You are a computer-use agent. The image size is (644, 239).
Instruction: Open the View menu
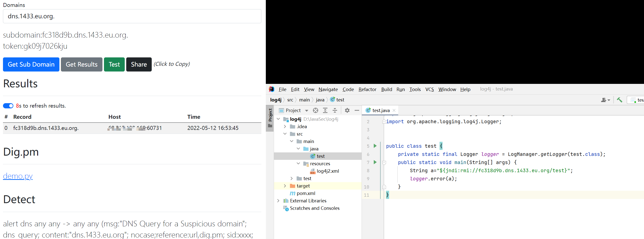(x=309, y=89)
